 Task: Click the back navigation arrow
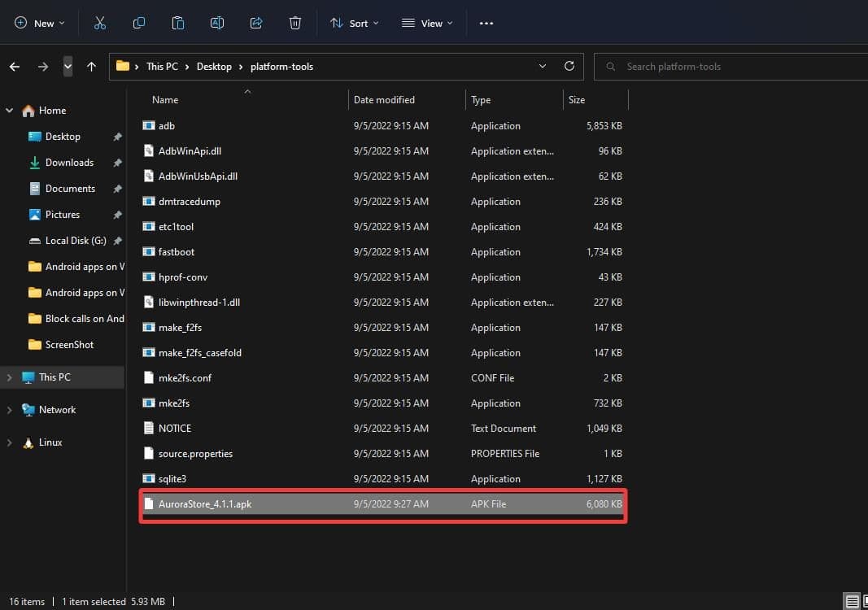tap(14, 66)
